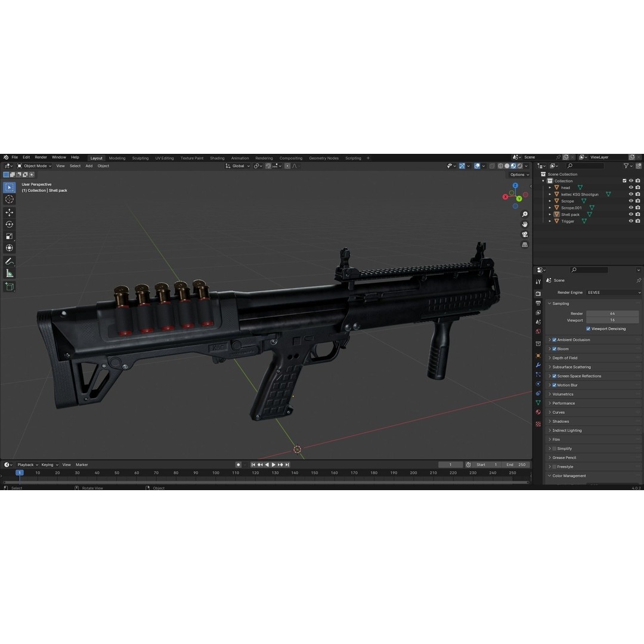Open the Render Engine EEVEE dropdown
The image size is (644, 644).
tap(614, 292)
